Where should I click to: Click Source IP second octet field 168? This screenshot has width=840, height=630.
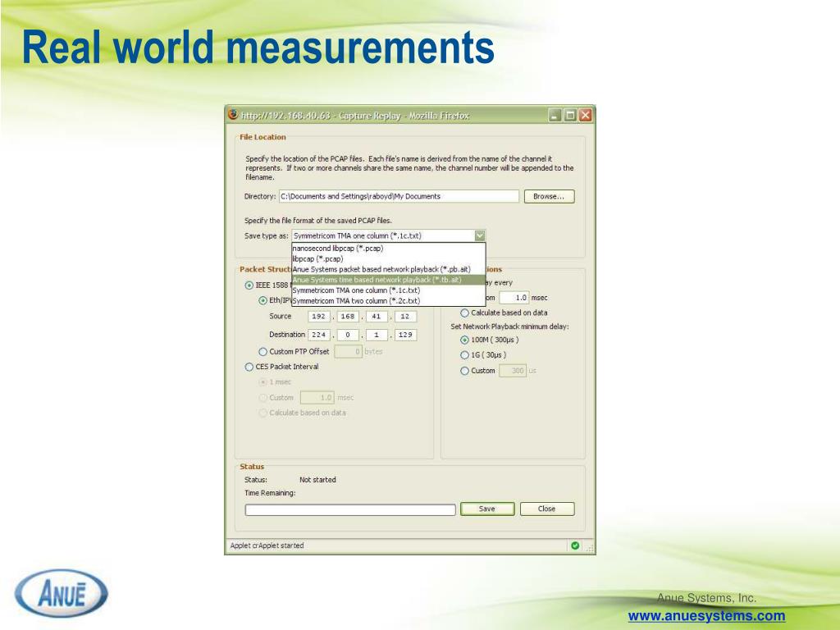(348, 317)
